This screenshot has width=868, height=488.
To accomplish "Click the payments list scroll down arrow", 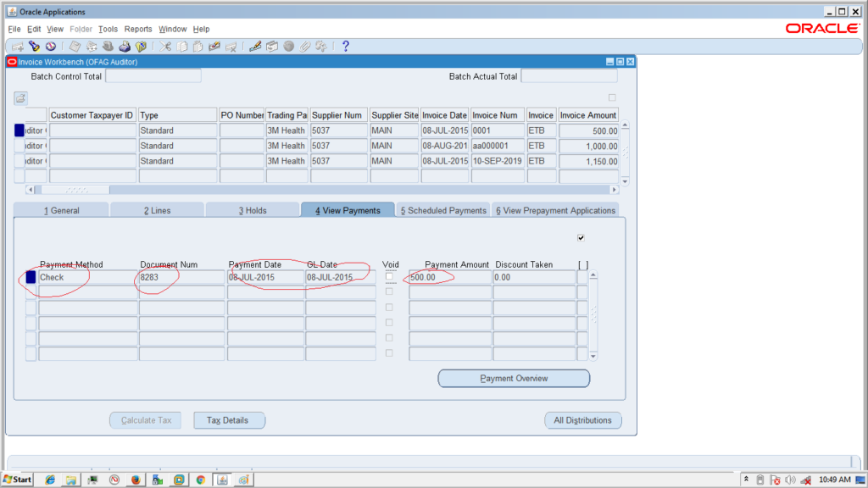I will 593,357.
